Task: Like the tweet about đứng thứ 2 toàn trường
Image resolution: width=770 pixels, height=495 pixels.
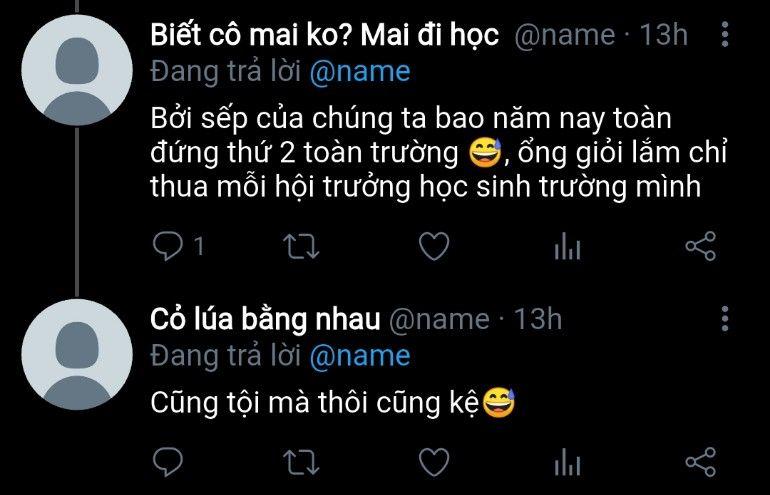Action: pyautogui.click(x=434, y=246)
